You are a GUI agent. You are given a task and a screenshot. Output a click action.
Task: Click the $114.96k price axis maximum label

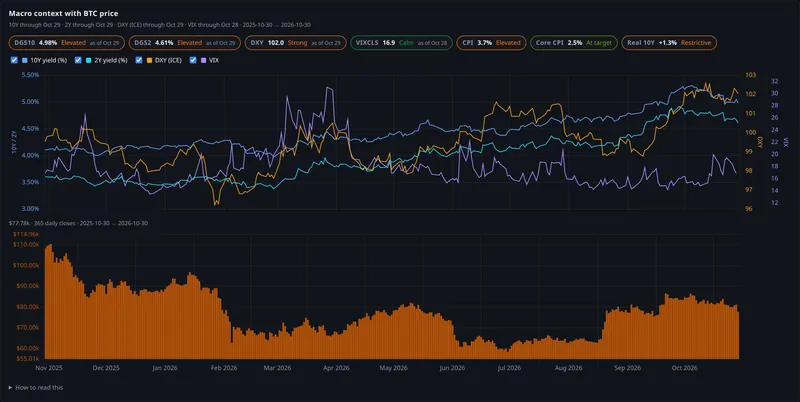coord(27,234)
